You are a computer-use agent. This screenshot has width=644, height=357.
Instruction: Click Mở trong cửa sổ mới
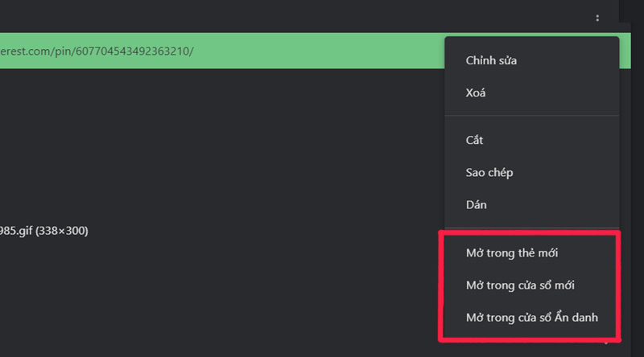click(x=520, y=285)
